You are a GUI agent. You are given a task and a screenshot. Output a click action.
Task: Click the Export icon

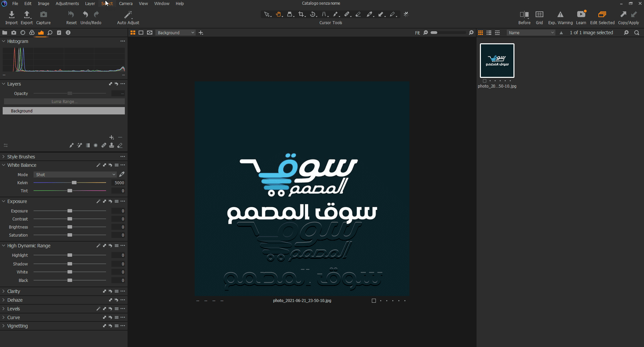coord(27,14)
